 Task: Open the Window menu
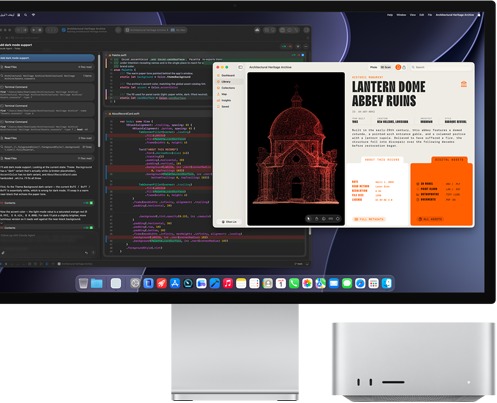pos(401,15)
